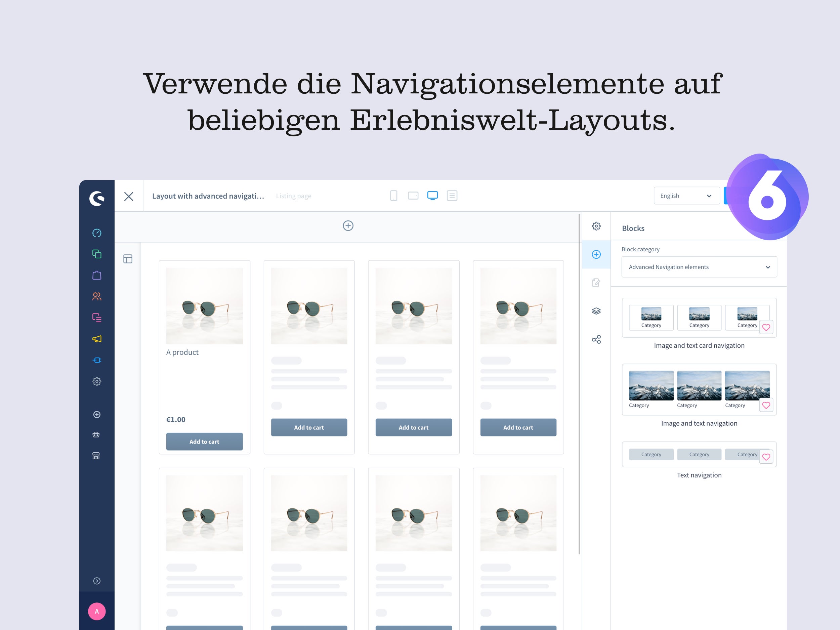This screenshot has height=630, width=840.
Task: Select Image and text navigation block
Action: [699, 389]
